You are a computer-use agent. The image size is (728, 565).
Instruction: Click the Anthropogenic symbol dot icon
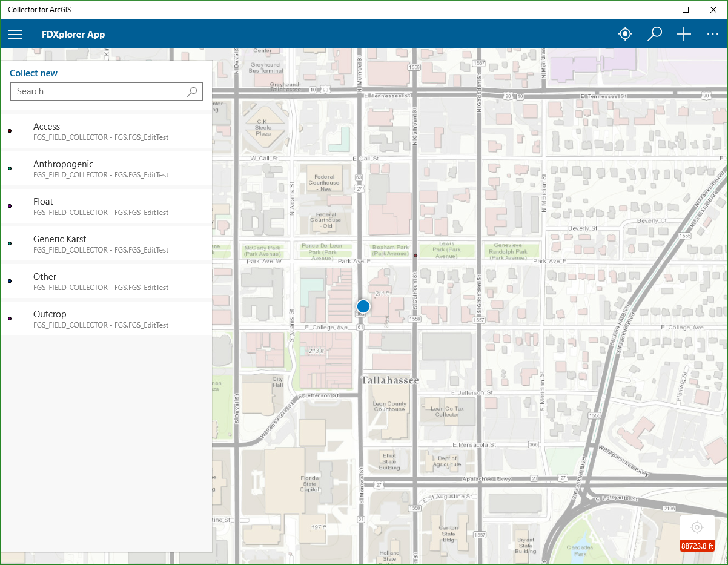[x=10, y=168]
